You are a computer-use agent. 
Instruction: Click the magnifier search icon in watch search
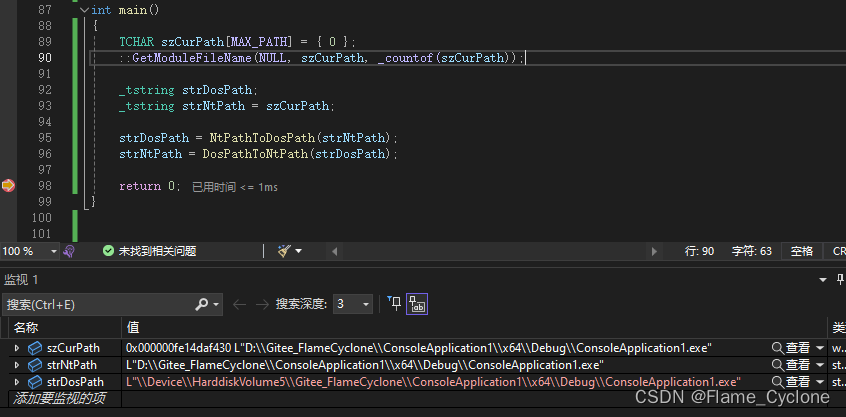[x=201, y=305]
